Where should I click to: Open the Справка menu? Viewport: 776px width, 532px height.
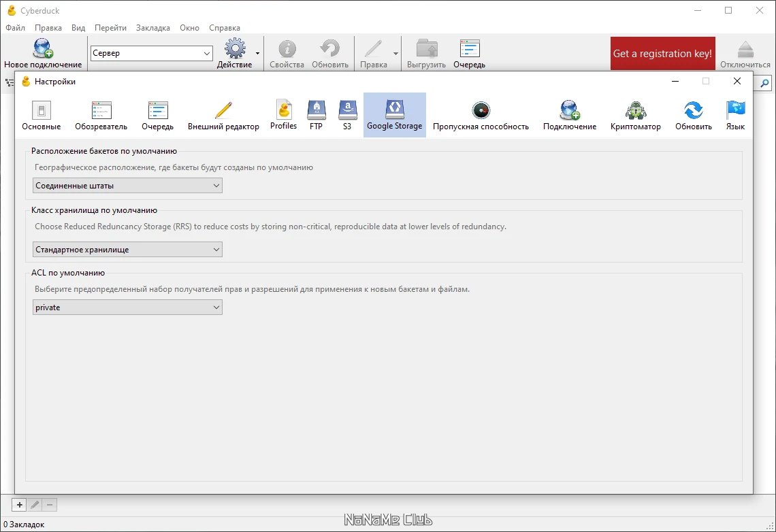pos(224,28)
